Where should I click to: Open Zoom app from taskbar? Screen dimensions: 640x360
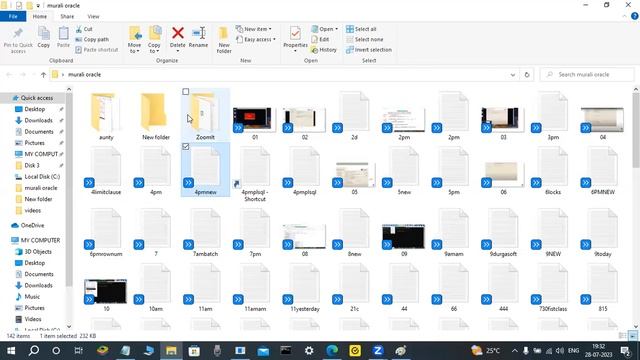pyautogui.click(x=378, y=351)
